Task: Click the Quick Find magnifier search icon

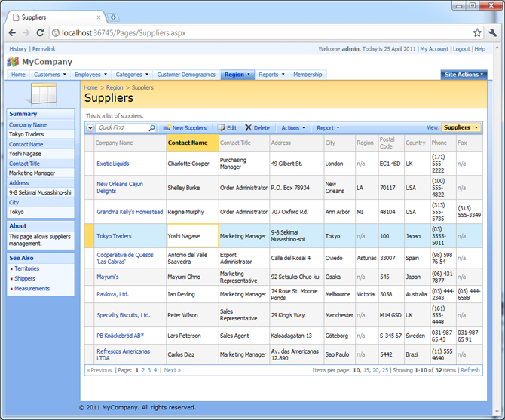Action: (151, 128)
